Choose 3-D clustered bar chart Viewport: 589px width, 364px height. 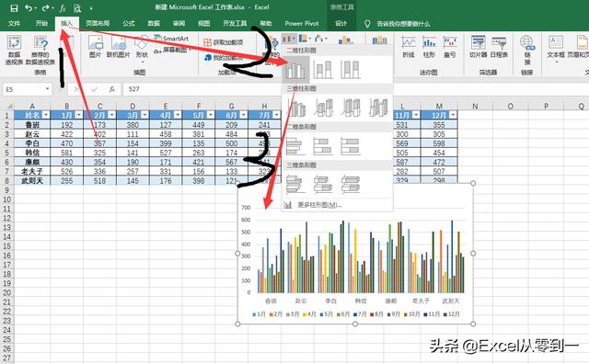pos(295,184)
